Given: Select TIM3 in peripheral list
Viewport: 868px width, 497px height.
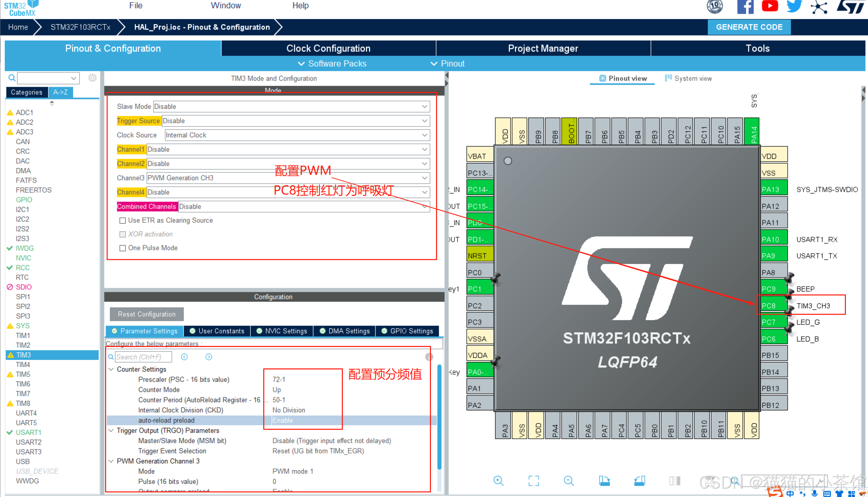Looking at the screenshot, I should coord(52,355).
